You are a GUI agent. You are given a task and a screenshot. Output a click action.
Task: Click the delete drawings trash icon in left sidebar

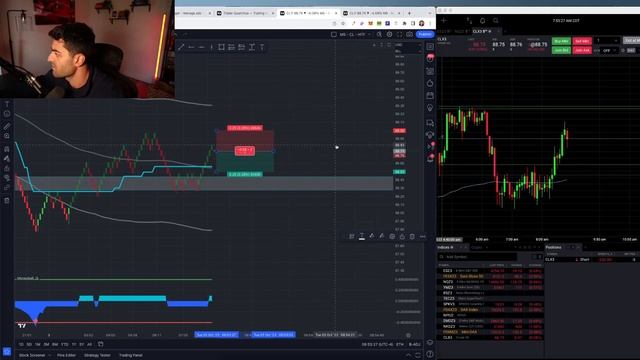point(7,200)
